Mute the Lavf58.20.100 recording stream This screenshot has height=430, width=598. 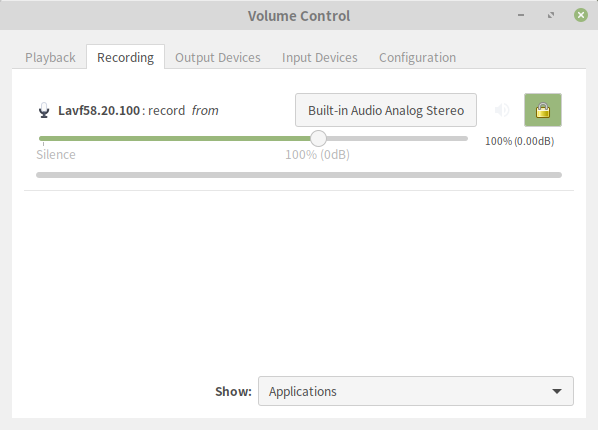coord(502,110)
